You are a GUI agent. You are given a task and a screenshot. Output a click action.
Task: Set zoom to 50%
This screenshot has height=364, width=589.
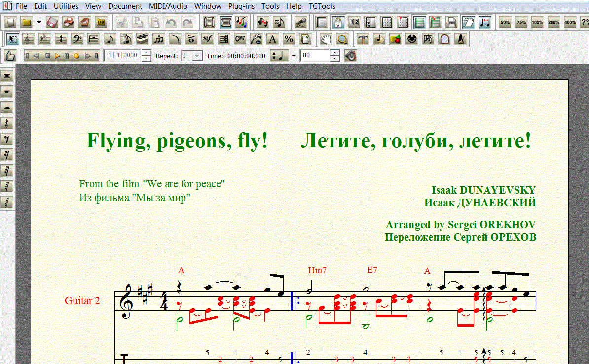coord(505,22)
